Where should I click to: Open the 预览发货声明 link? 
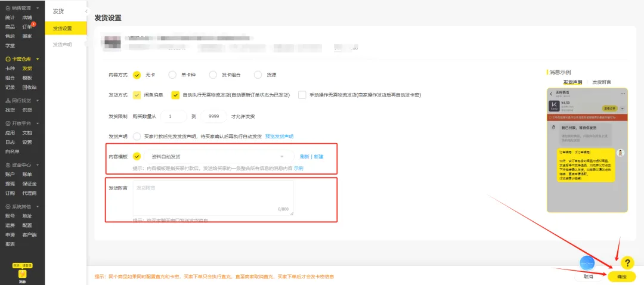coord(279,137)
